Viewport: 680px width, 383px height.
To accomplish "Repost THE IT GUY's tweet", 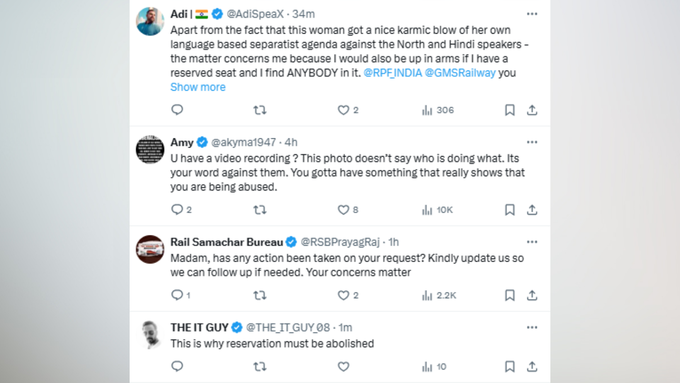I will [x=260, y=367].
